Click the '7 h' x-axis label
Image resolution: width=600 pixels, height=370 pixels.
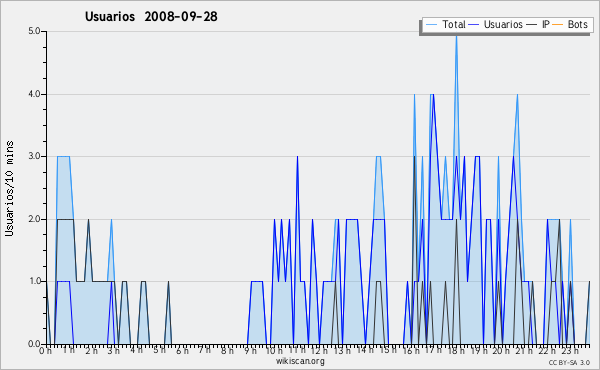[205, 349]
